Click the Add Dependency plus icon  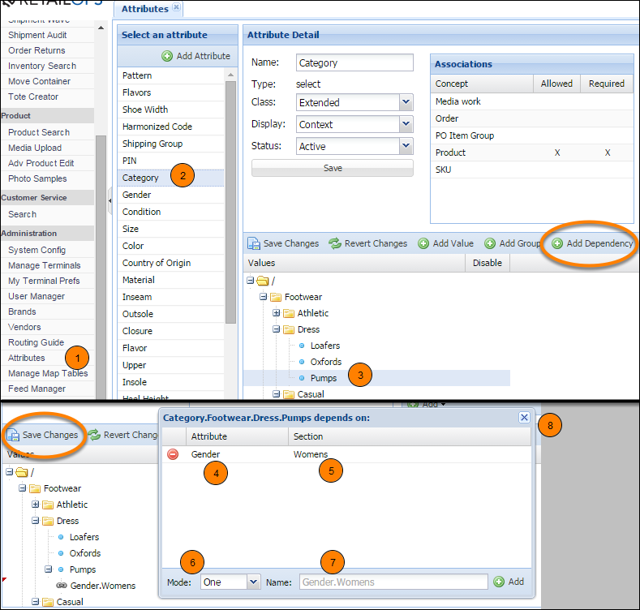coord(557,244)
